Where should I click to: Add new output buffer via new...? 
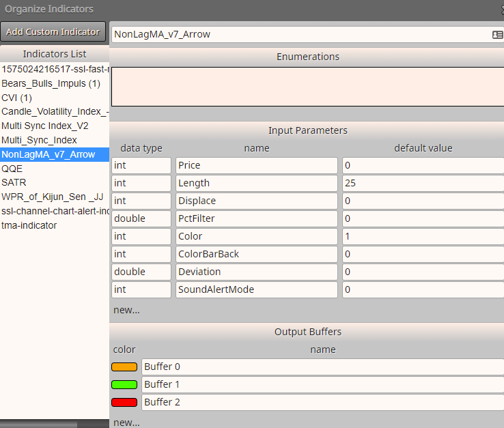(x=126, y=423)
